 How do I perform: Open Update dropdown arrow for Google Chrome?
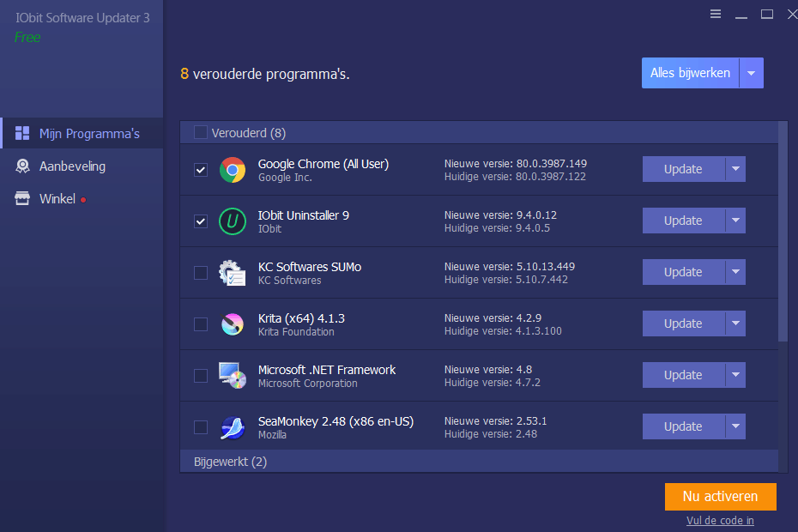coord(735,169)
